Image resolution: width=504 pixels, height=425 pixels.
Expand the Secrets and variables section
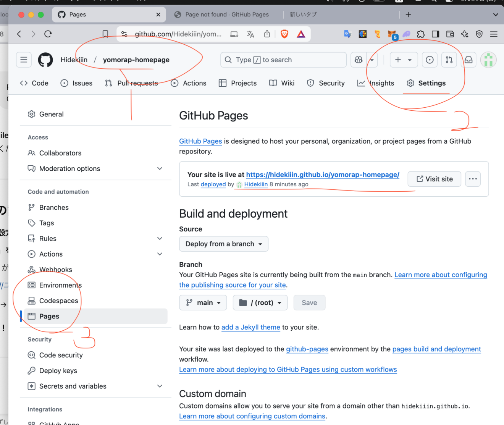pos(160,386)
